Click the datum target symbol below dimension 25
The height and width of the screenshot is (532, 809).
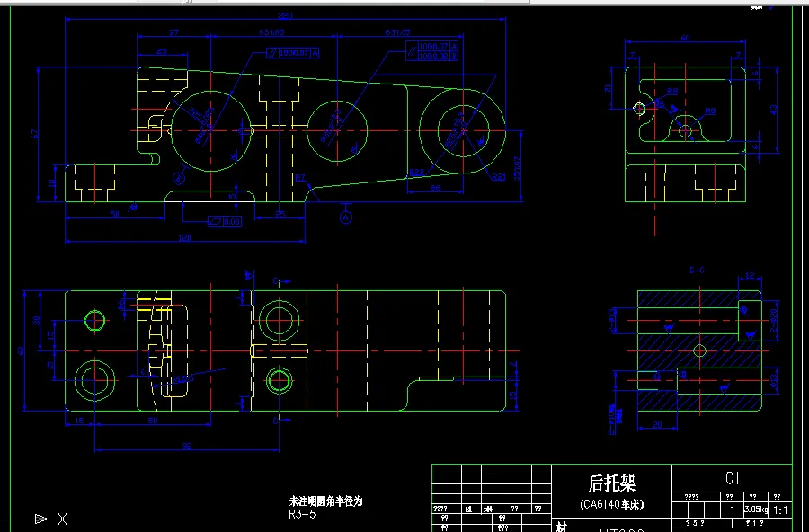coord(345,217)
